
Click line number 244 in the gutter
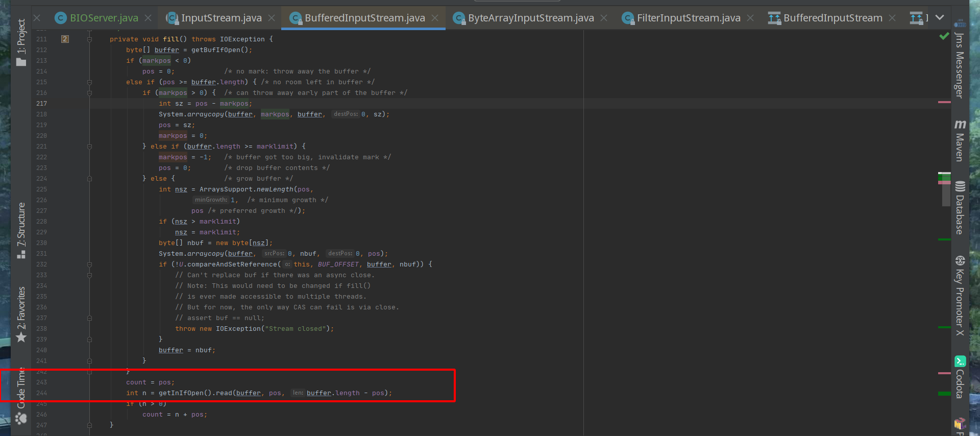(x=41, y=393)
